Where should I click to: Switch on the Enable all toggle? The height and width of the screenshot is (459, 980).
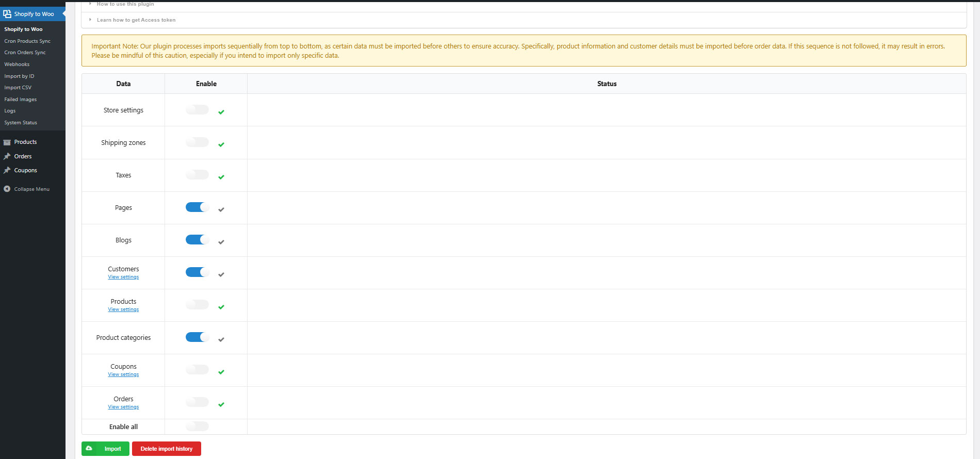pyautogui.click(x=197, y=426)
